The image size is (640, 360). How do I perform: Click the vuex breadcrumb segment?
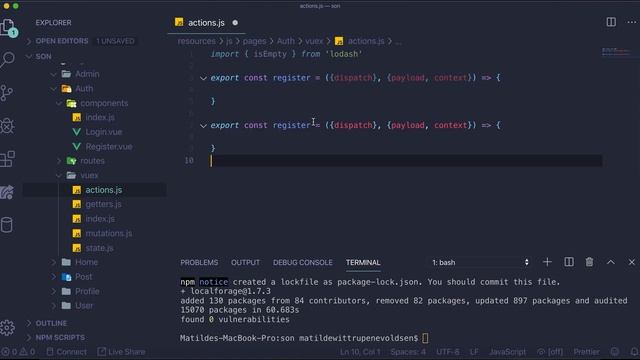tap(314, 41)
